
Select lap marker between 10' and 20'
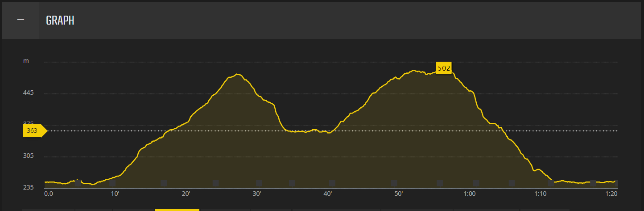pyautogui.click(x=164, y=183)
